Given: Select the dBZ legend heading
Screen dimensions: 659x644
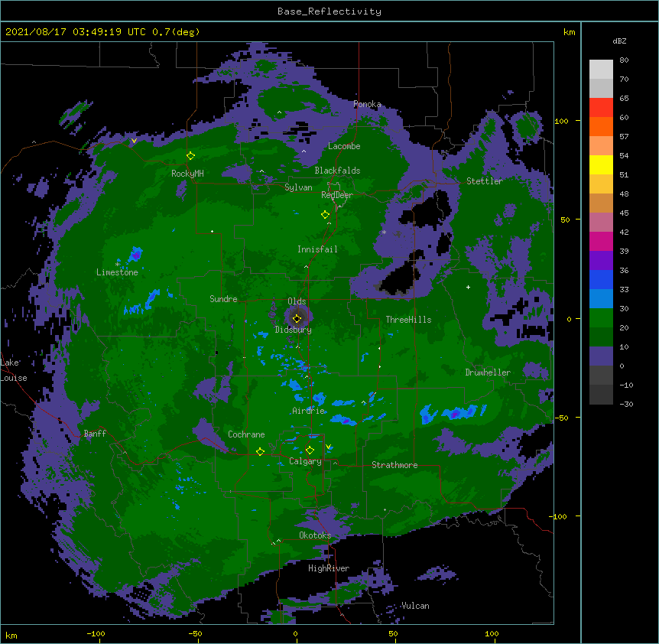Looking at the screenshot, I should (619, 41).
